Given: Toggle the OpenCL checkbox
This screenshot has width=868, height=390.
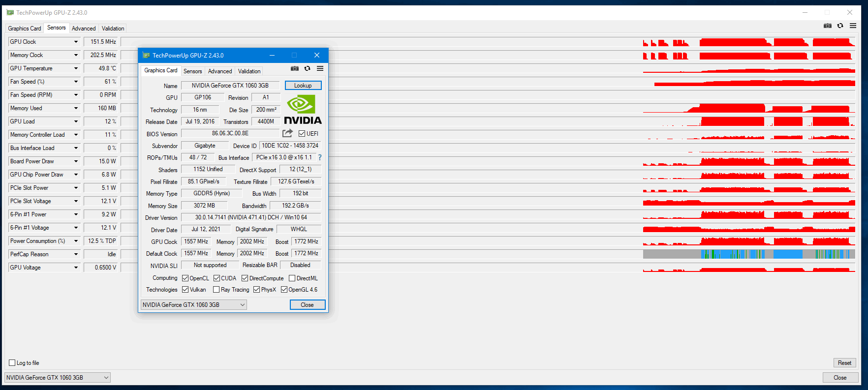Looking at the screenshot, I should point(185,278).
